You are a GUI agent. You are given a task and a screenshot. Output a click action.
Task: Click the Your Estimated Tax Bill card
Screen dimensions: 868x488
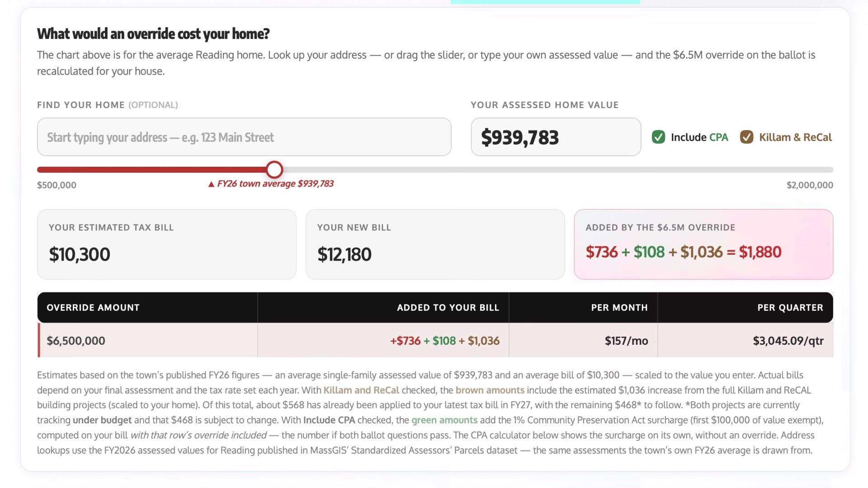coord(167,244)
